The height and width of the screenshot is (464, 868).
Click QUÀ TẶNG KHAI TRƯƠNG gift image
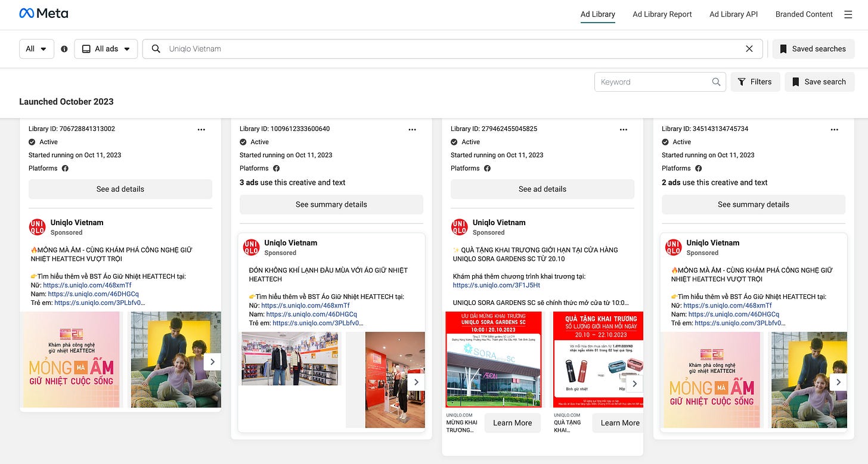pos(598,360)
